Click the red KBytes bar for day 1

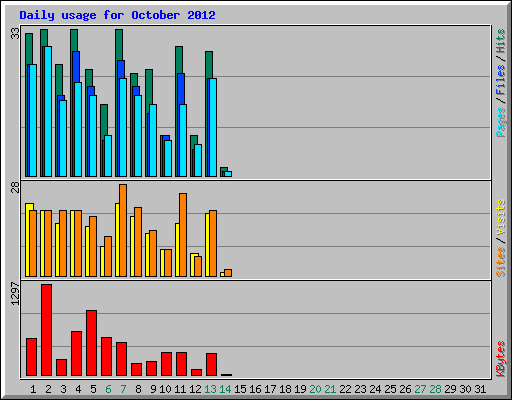coord(31,357)
